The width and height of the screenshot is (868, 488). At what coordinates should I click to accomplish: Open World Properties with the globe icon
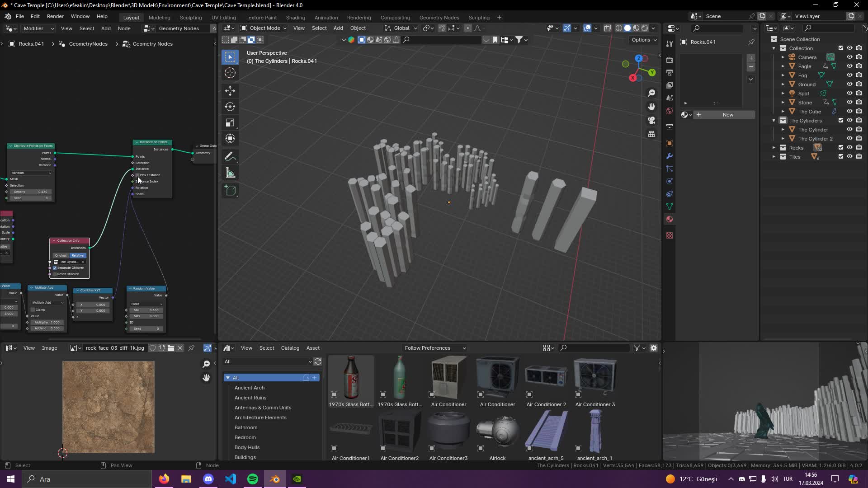point(669,110)
